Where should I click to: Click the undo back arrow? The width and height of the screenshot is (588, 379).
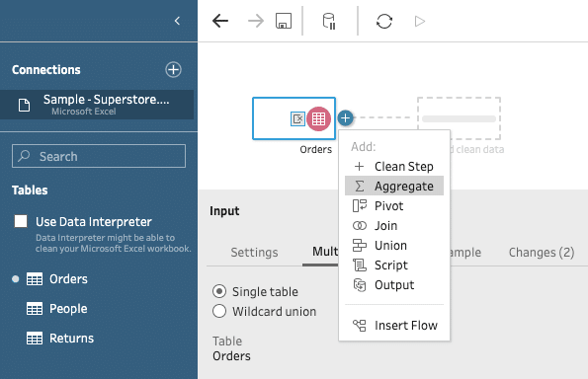point(220,21)
